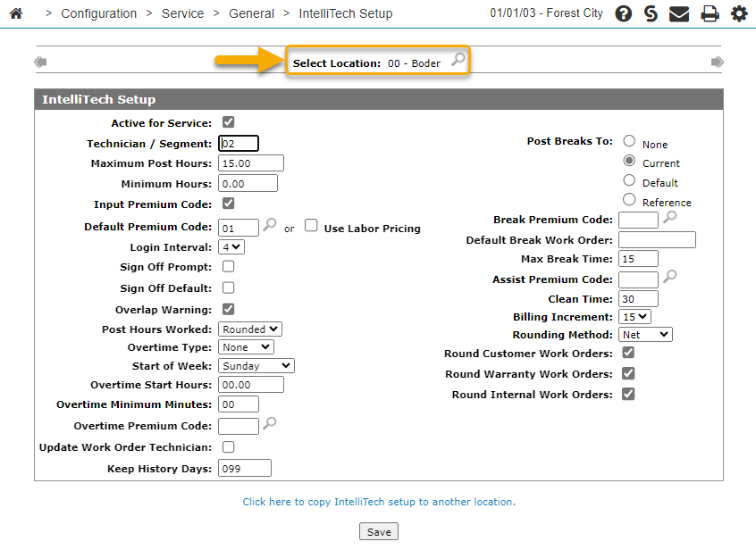Open the Rounding Method dropdown

(645, 334)
